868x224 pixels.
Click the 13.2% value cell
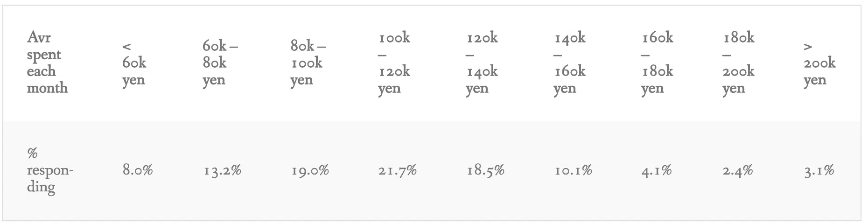222,170
